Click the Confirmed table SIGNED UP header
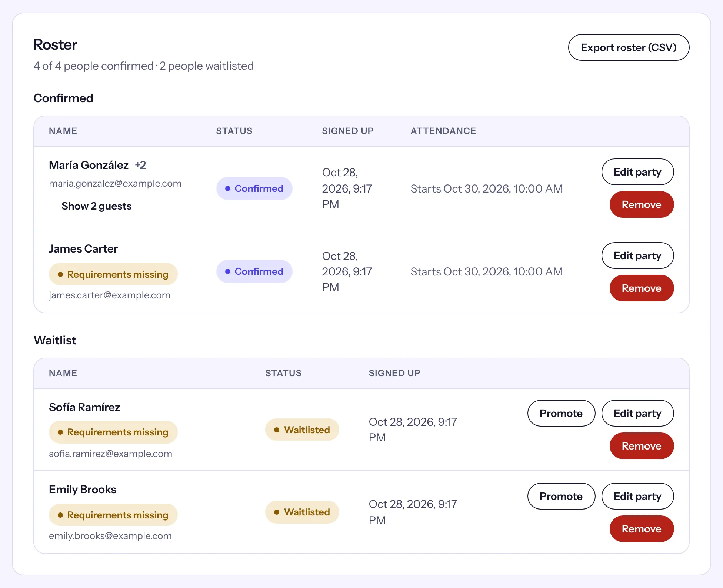Viewport: 723px width, 588px height. pyautogui.click(x=348, y=131)
